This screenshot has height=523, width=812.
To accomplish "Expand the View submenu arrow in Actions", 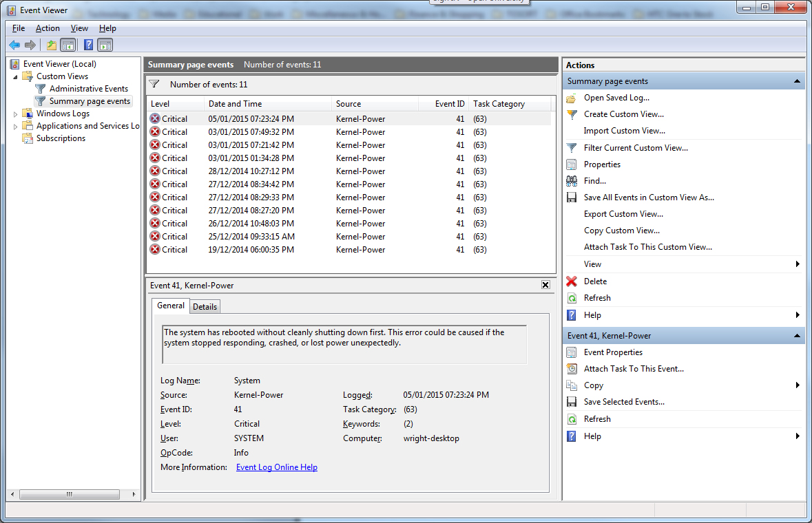I will click(798, 264).
